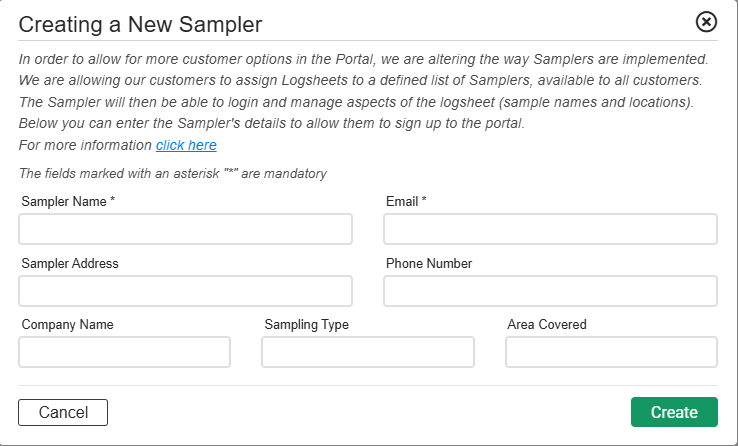Click the green Create button
The image size is (738, 446).
(x=674, y=412)
